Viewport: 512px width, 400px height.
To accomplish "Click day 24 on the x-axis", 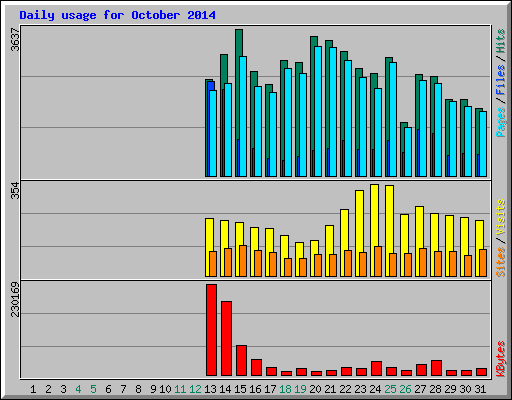I will [375, 389].
